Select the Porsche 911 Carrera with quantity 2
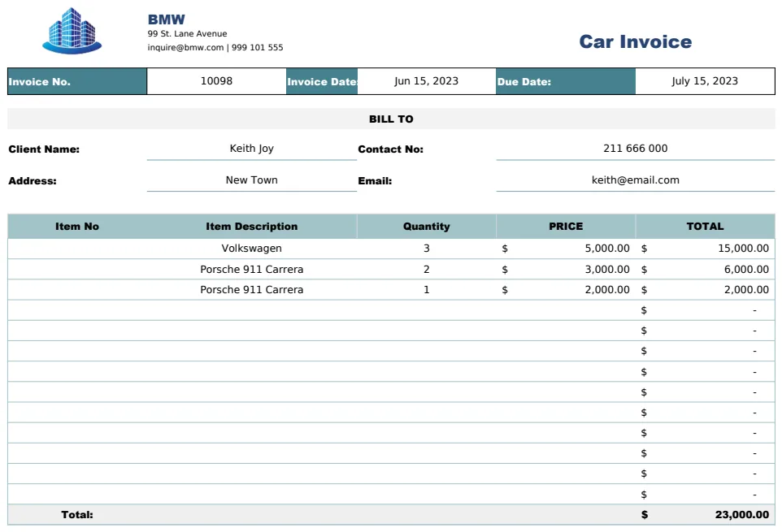782x532 pixels. tap(252, 270)
